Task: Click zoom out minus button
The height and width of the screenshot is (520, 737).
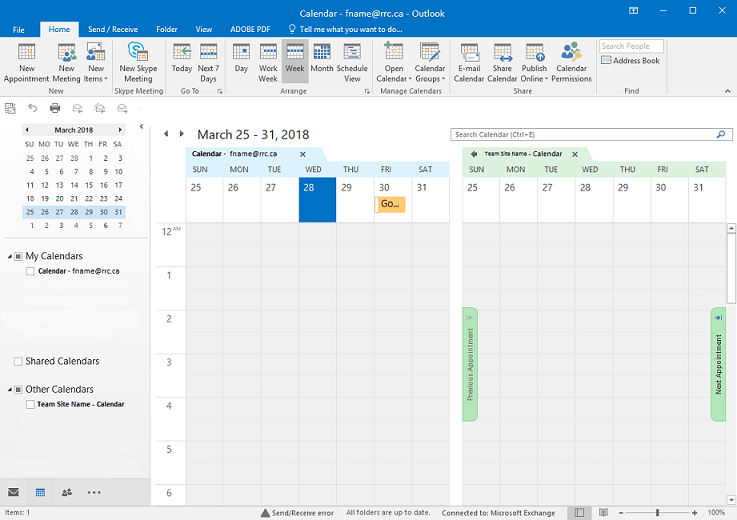Action: tap(621, 512)
